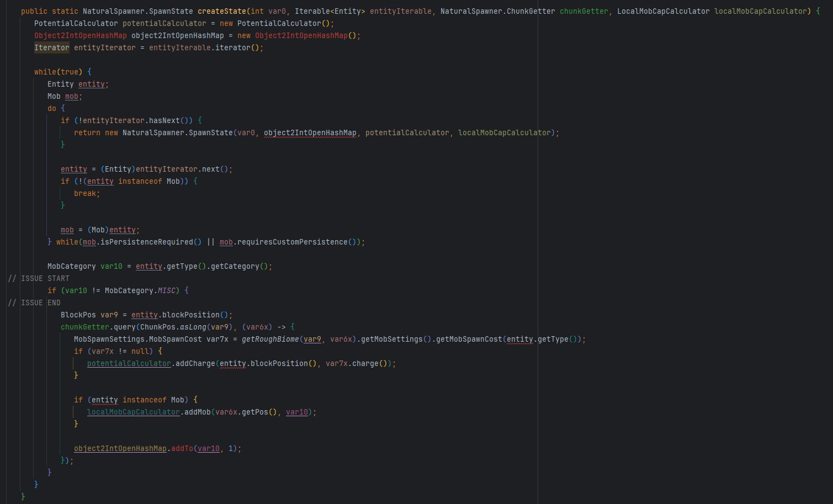Click underlined localMobCapCalculator before addMob
833x504 pixels.
point(134,412)
